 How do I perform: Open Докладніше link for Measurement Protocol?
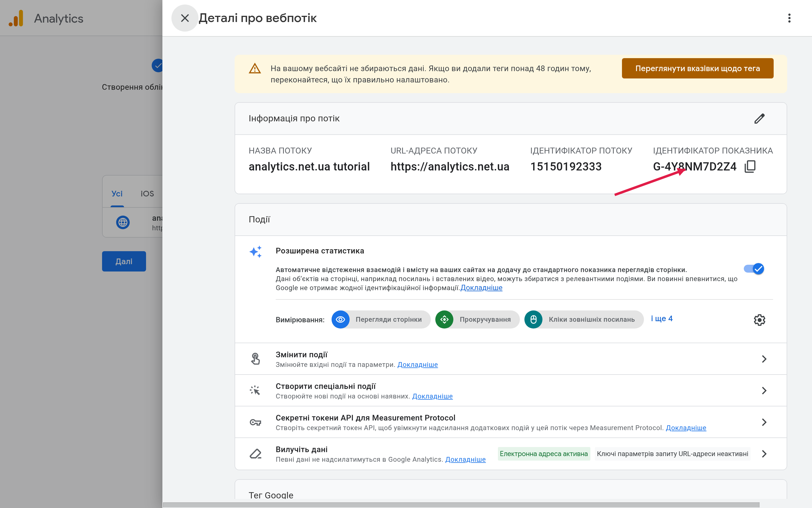(686, 428)
